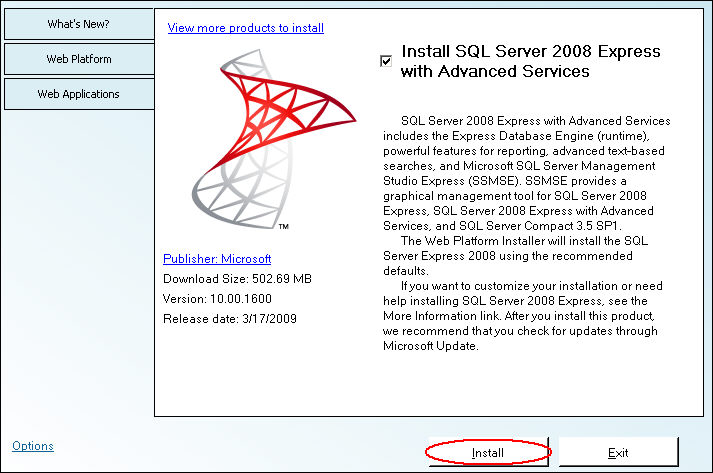Select the Web Applications tab
Screen dimensions: 713x473
(78, 94)
